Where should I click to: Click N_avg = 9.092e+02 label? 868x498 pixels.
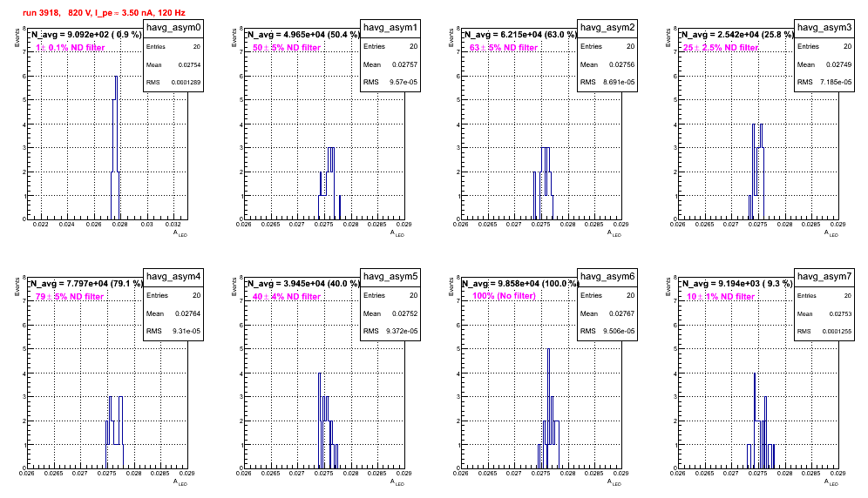click(x=85, y=34)
